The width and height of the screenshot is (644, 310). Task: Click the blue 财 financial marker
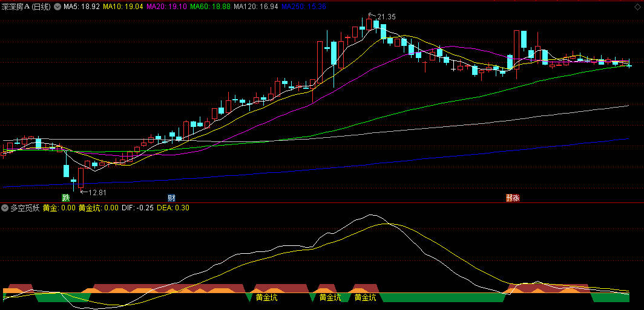pos(171,198)
